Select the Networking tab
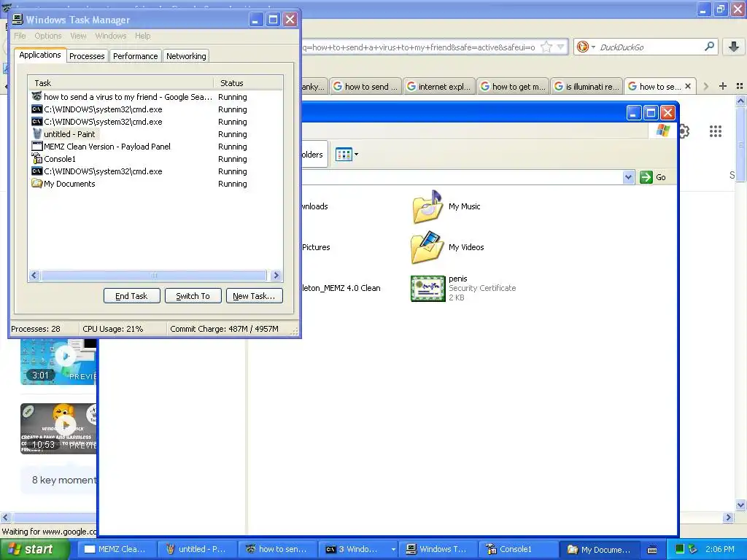This screenshot has height=560, width=747. point(186,55)
